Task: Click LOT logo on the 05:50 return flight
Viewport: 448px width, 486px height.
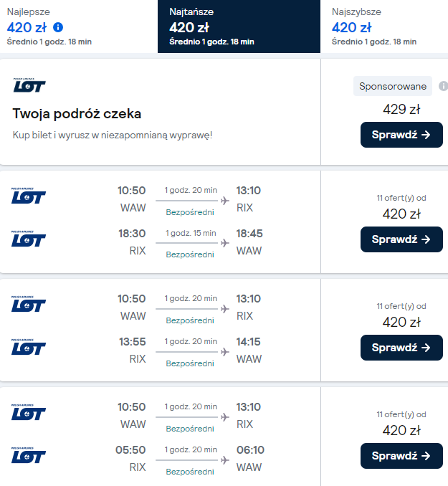Action: pyautogui.click(x=29, y=456)
